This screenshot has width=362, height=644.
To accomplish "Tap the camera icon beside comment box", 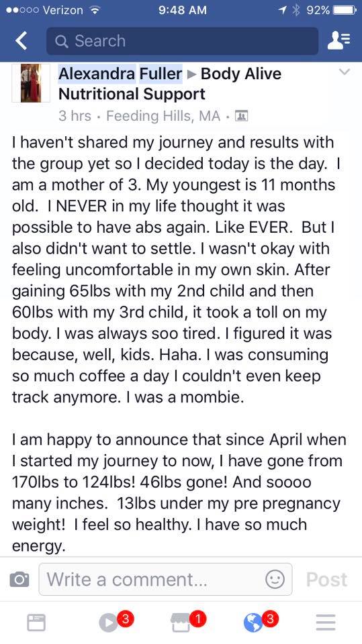I will click(19, 580).
